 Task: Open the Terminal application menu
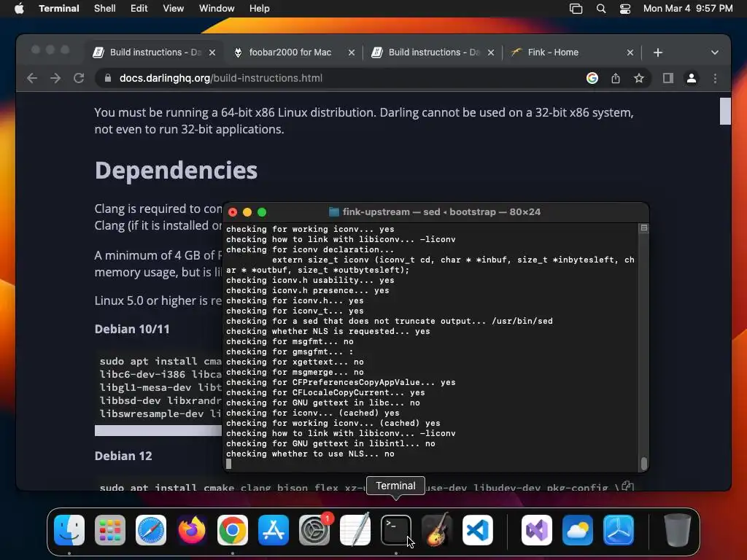click(x=59, y=9)
